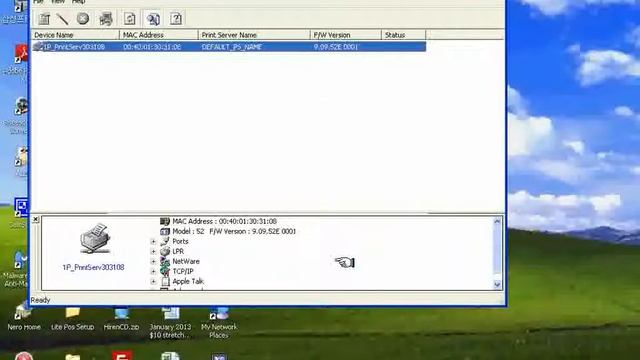
Task: Click MAC cell 00:40:01:30:31:08 in device list
Action: 152,47
